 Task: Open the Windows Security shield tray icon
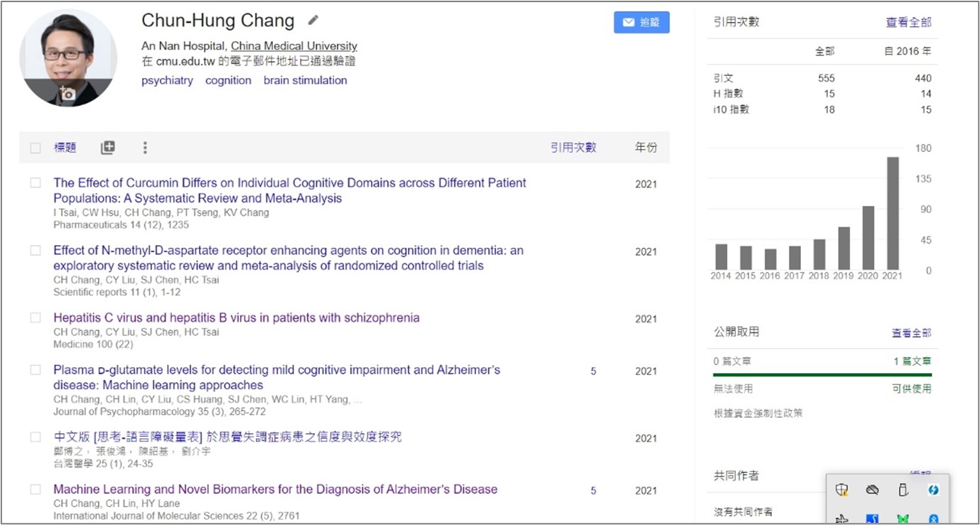[842, 489]
